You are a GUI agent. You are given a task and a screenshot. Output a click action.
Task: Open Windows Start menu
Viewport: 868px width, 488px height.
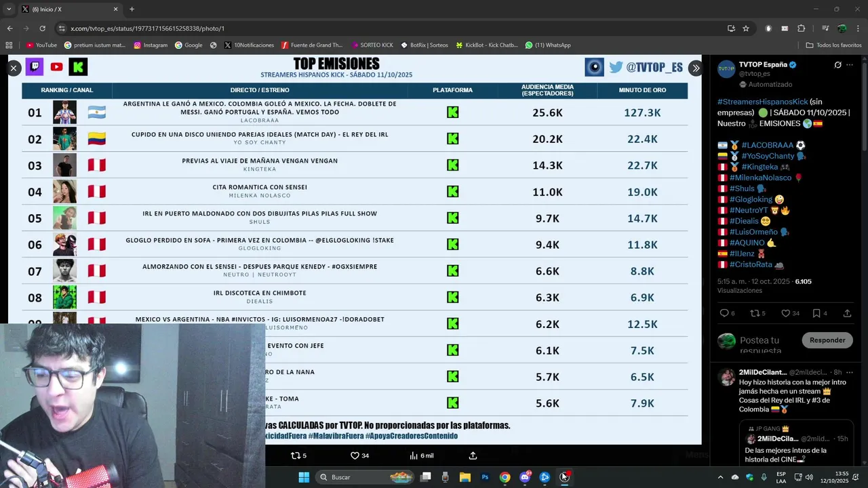click(304, 477)
